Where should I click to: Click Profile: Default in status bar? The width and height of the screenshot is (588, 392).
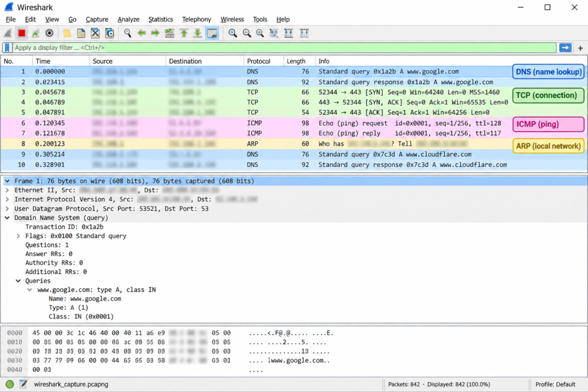(555, 385)
